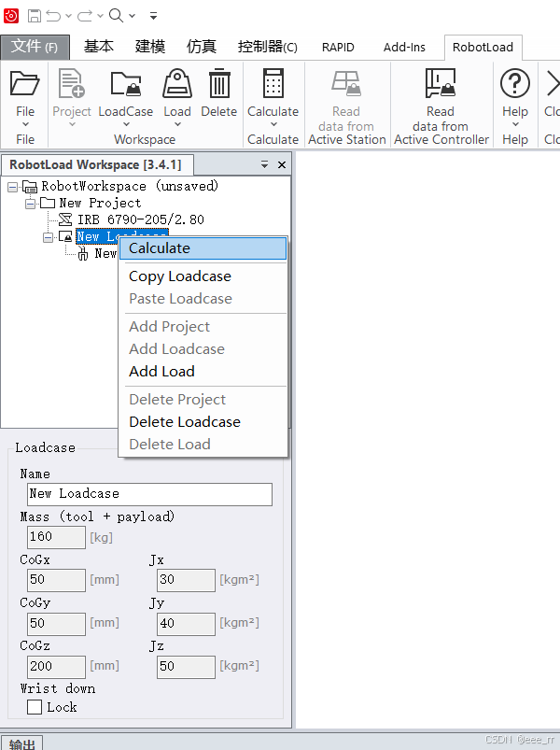Open the Undo history dropdown arrow
This screenshot has height=750, width=560.
click(x=68, y=16)
